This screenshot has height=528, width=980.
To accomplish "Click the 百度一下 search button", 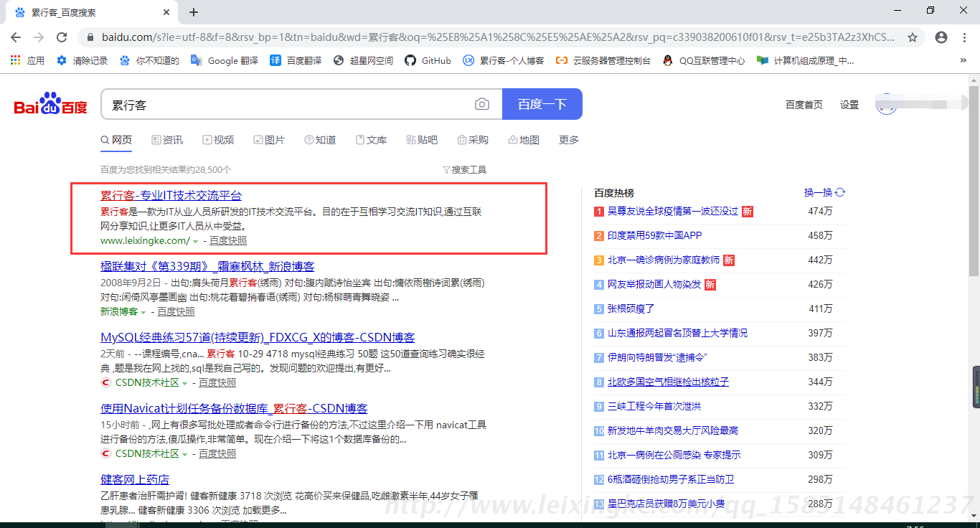I will pos(542,105).
